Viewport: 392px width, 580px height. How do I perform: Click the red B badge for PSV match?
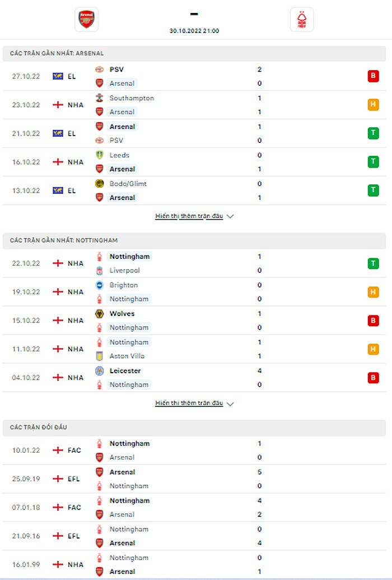pyautogui.click(x=373, y=76)
